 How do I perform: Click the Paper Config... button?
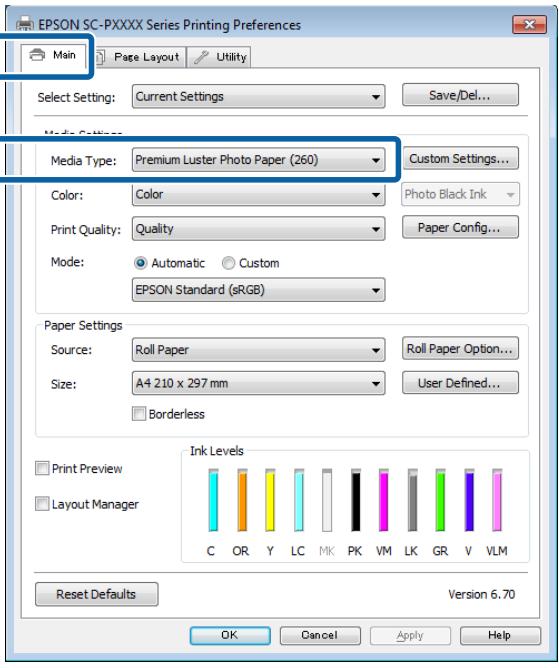click(460, 227)
